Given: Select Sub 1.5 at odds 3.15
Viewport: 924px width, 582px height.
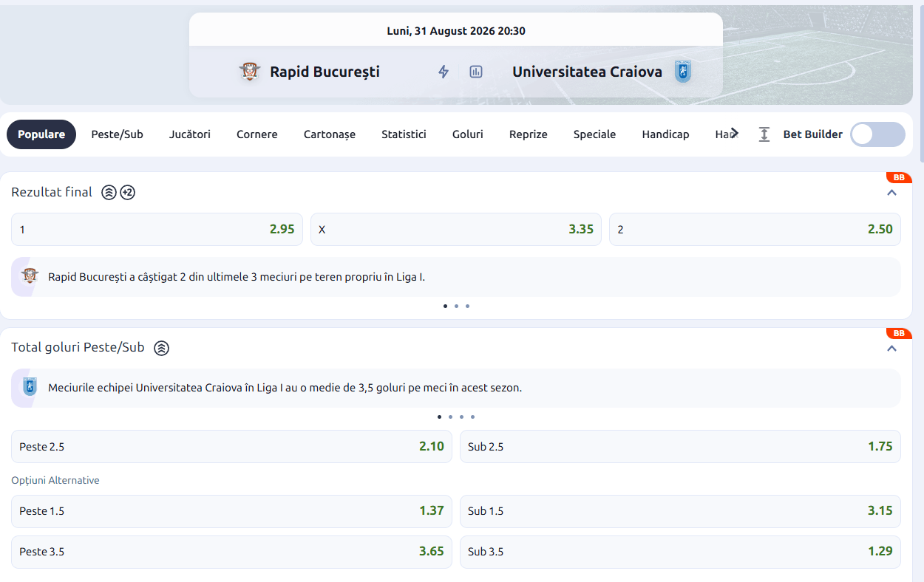Looking at the screenshot, I should tap(680, 511).
